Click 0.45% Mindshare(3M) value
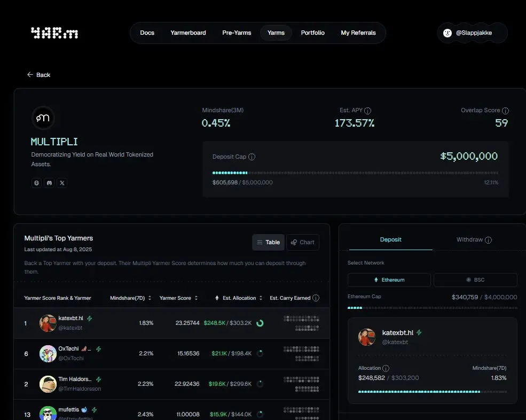 [x=216, y=123]
